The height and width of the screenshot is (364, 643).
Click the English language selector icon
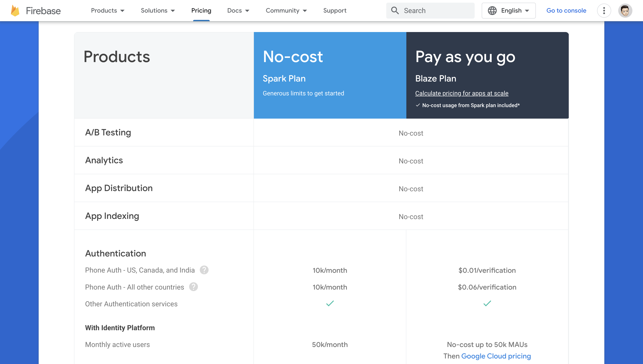(x=493, y=10)
